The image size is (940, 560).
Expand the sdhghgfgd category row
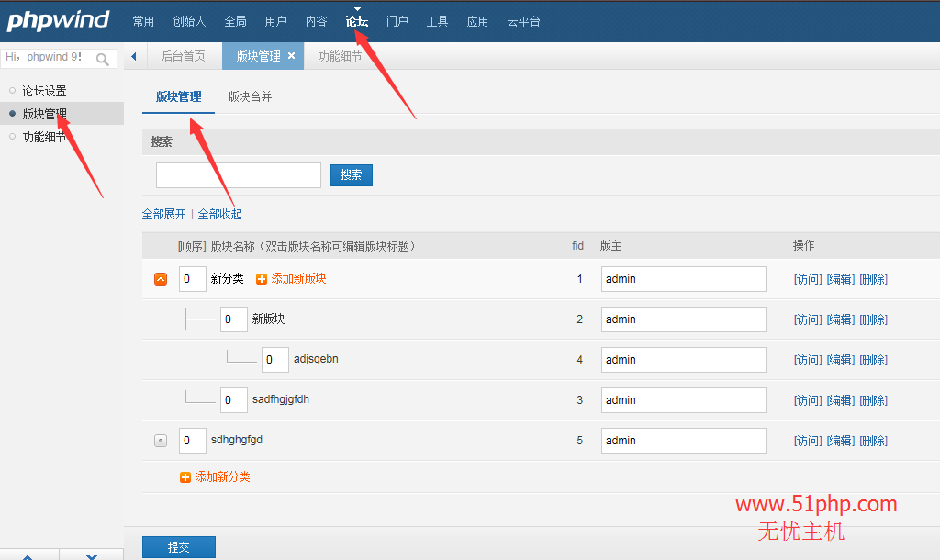click(x=161, y=441)
